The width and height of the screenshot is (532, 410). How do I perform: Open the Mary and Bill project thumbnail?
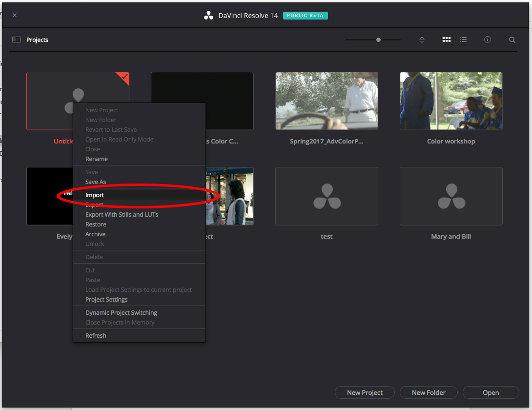click(x=450, y=196)
